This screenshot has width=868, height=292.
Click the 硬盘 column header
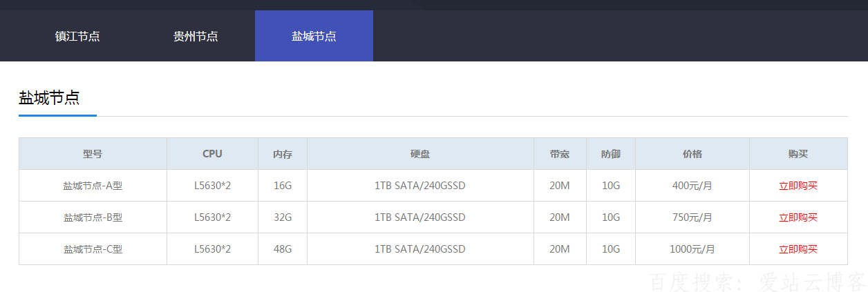[x=420, y=154]
